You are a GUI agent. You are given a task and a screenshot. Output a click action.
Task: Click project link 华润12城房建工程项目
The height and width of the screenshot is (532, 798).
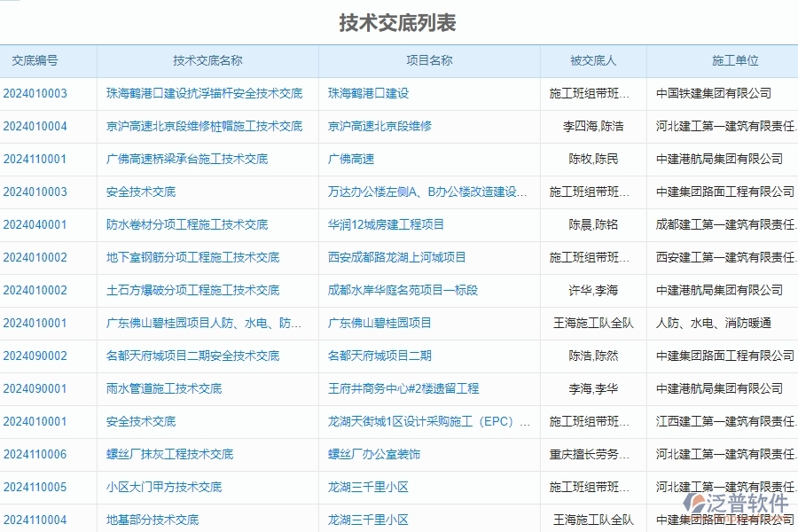[x=387, y=224]
